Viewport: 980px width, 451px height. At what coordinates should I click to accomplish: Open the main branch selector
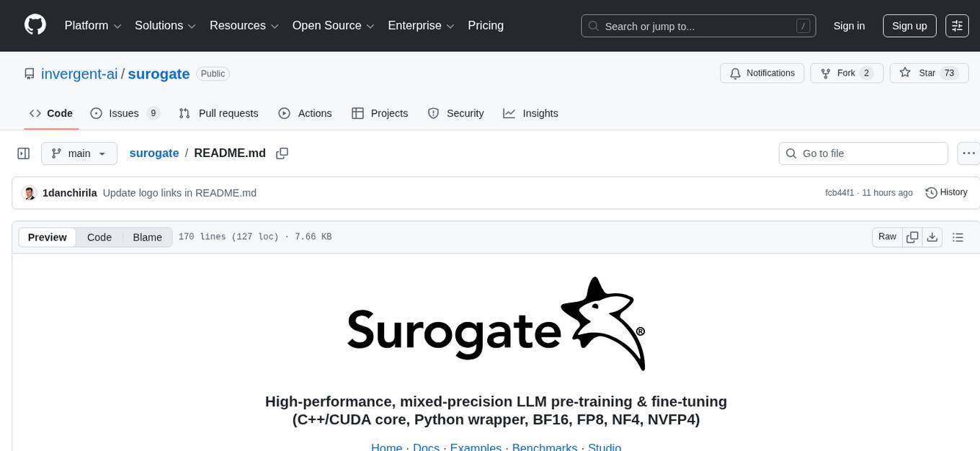click(79, 153)
